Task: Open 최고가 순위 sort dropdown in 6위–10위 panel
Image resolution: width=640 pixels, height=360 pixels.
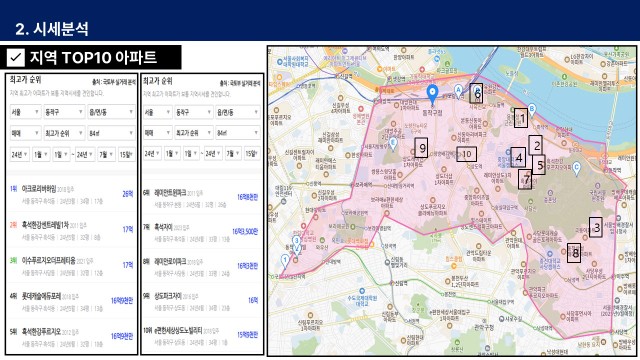Action: pos(193,133)
